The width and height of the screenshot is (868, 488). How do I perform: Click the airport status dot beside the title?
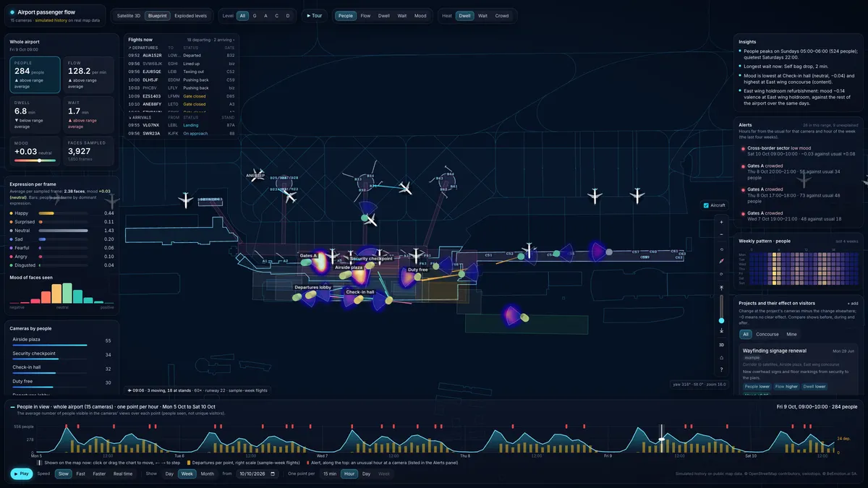[12, 12]
